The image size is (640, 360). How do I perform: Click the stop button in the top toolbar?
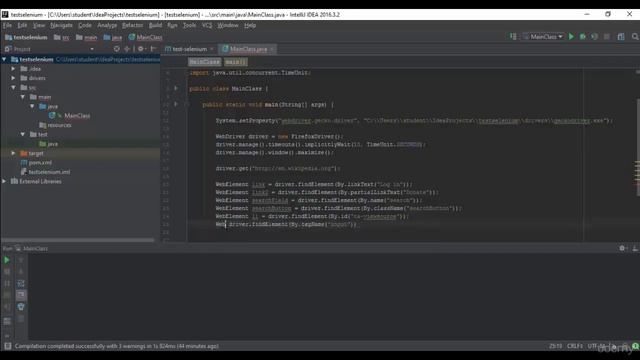pyautogui.click(x=607, y=37)
